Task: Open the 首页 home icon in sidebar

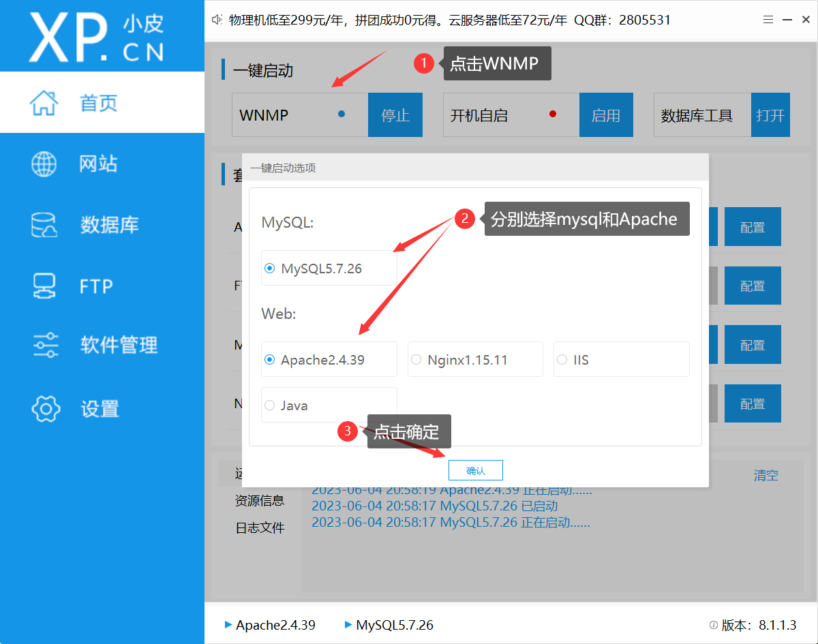Action: point(45,103)
